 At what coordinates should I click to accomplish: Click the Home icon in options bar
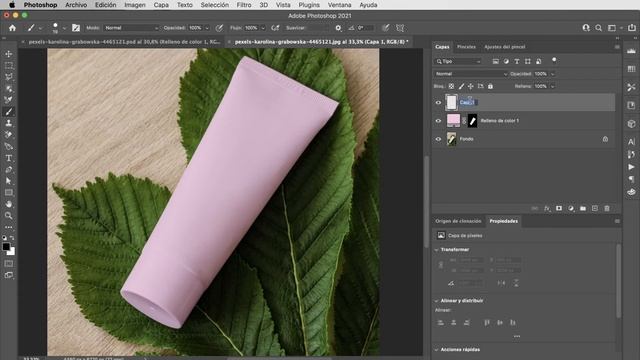coord(12,28)
